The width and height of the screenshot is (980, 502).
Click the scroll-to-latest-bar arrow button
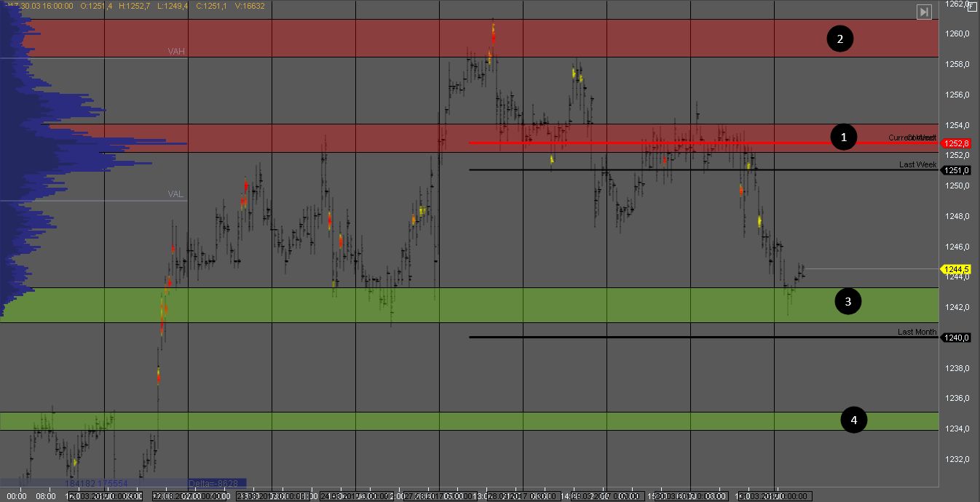tap(924, 12)
